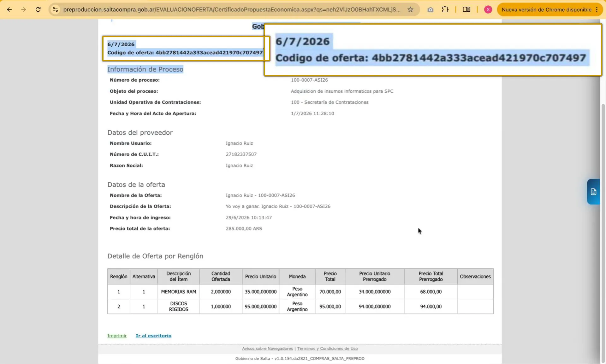Click the browser forward arrow

point(24,9)
